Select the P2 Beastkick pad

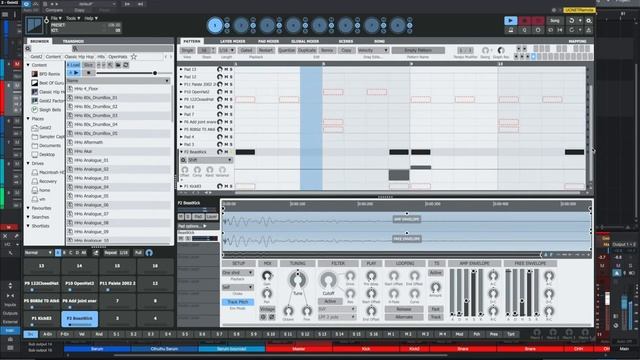[80, 319]
